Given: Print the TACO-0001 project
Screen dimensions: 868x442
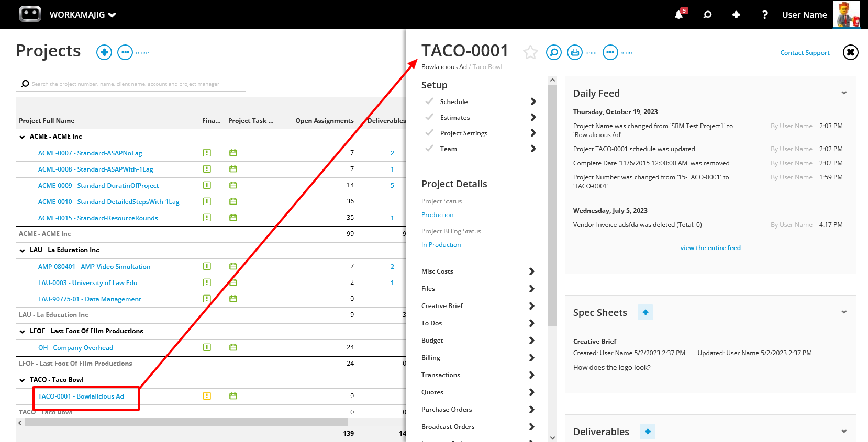Looking at the screenshot, I should [x=575, y=52].
